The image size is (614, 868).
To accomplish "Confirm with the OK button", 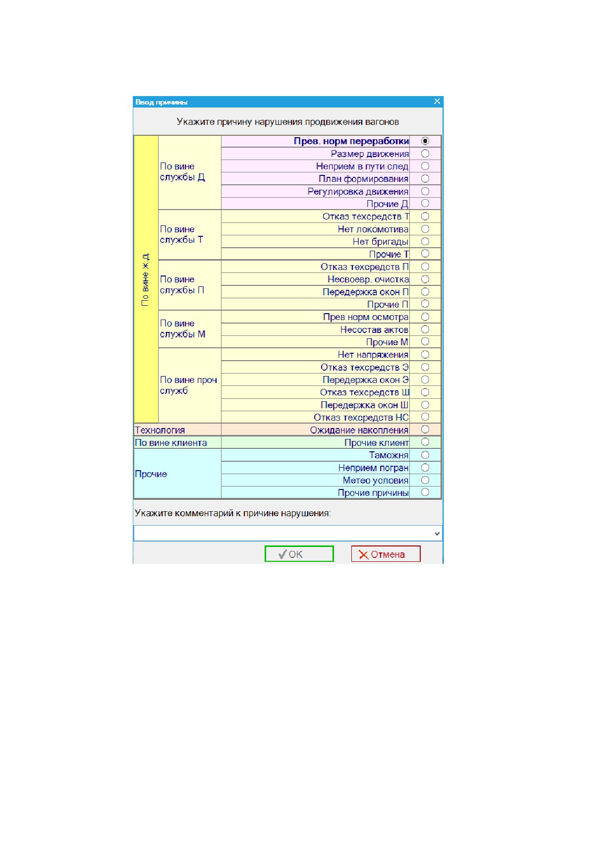I will 299,554.
